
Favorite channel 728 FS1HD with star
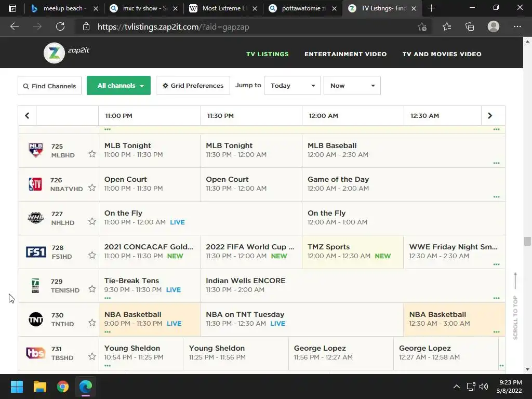[92, 255]
